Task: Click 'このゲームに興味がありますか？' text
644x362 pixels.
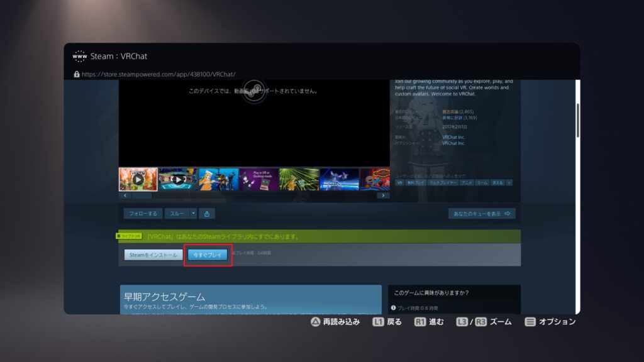Action: pyautogui.click(x=431, y=293)
